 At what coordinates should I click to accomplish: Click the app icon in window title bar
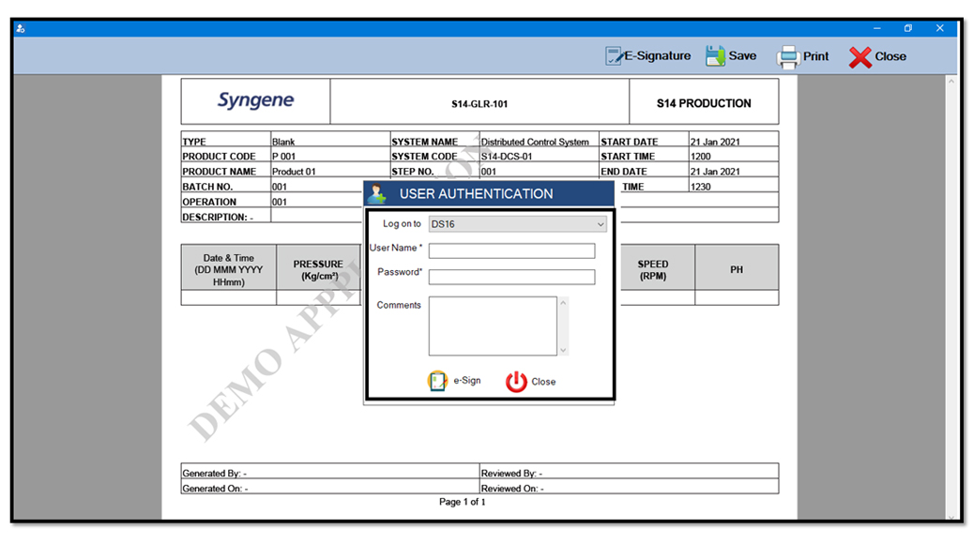click(x=21, y=28)
